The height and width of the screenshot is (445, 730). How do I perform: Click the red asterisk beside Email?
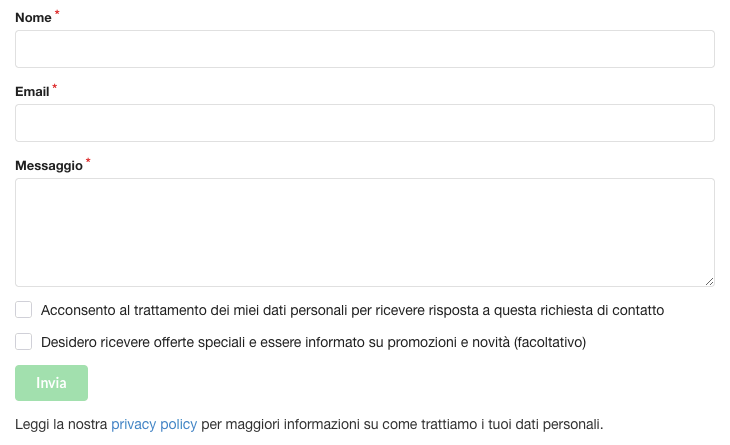tap(55, 88)
